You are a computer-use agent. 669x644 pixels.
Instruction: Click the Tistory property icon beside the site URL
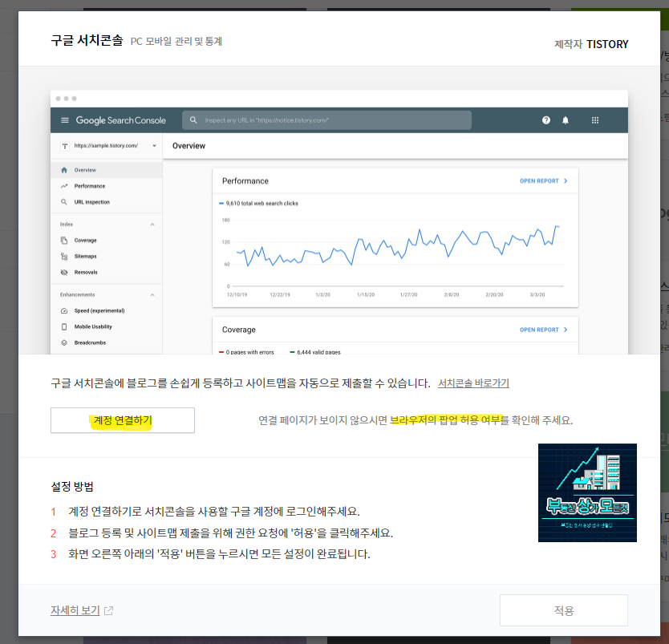tap(65, 146)
